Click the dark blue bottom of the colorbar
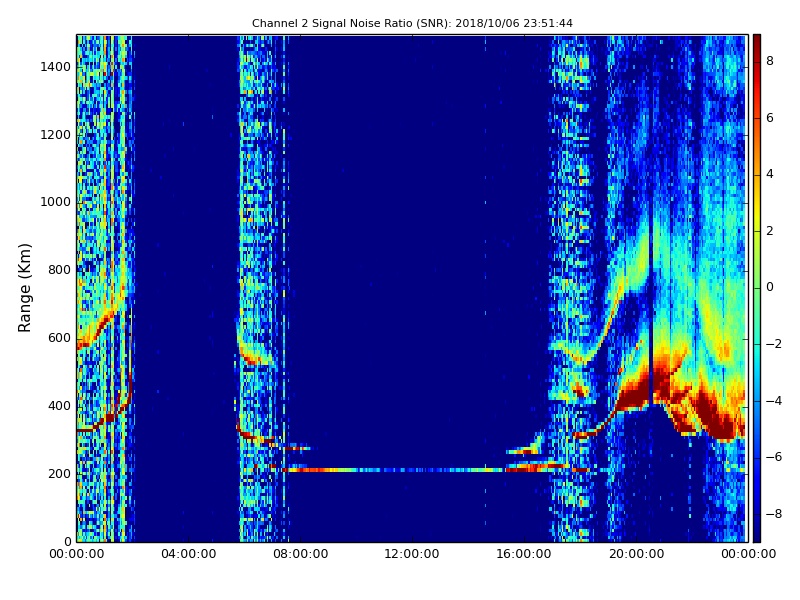The height and width of the screenshot is (600, 800). click(757, 533)
